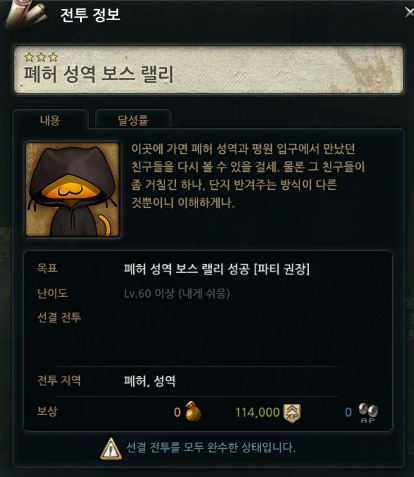
Task: Click the Lv.60 이상 difficulty text
Action: pos(149,294)
